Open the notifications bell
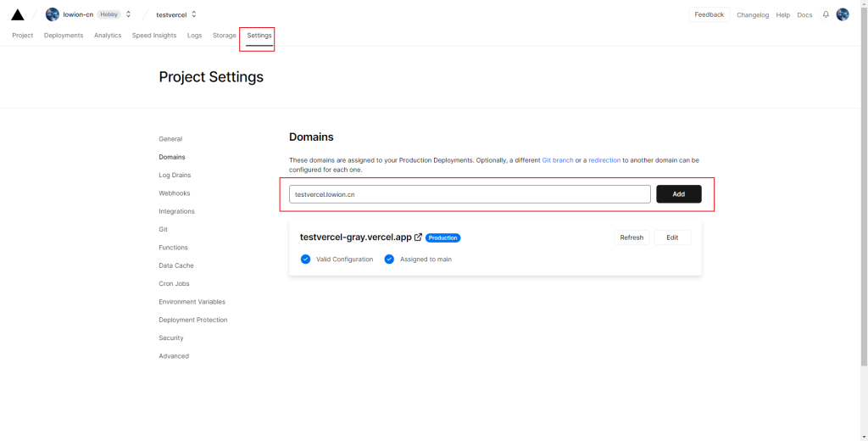The image size is (868, 441). (826, 15)
